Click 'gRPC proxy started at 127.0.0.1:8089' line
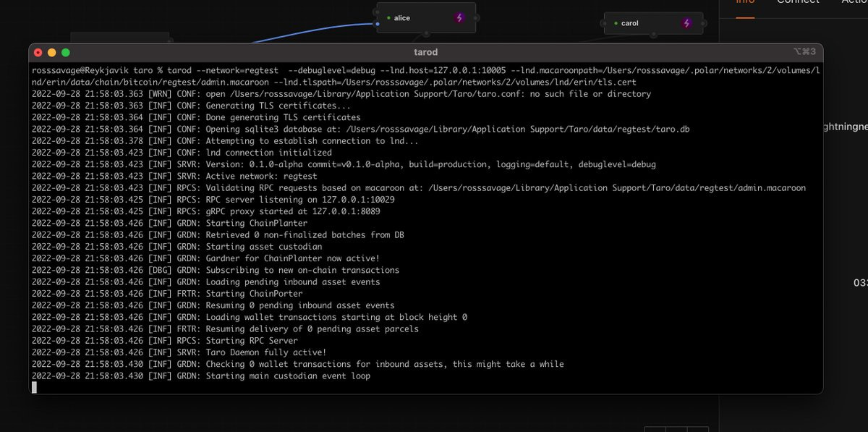This screenshot has height=432, width=868. tap(206, 211)
